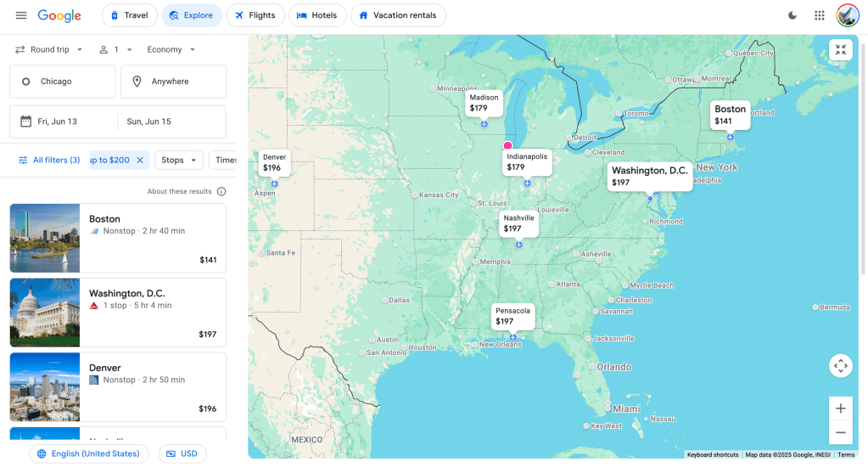Open the Stops filter dropdown
Viewport: 868px width, 468px height.
point(178,160)
